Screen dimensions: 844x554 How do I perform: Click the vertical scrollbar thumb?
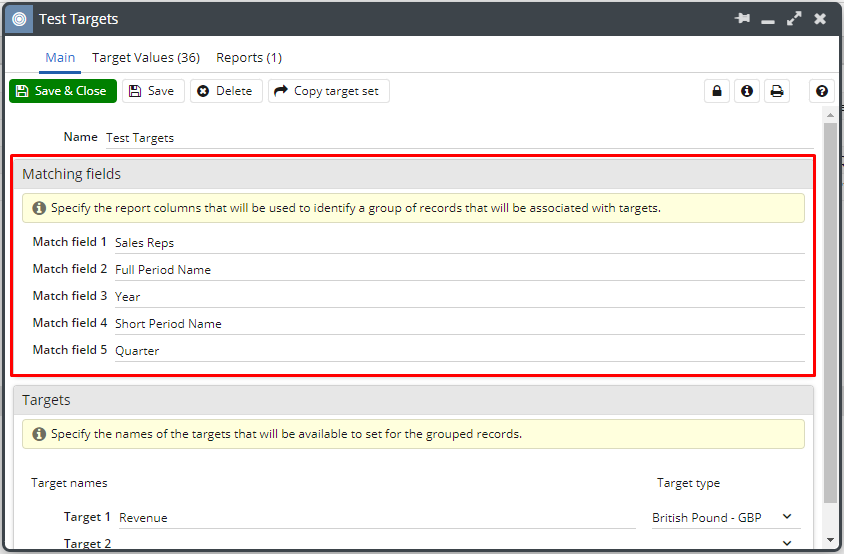[830, 313]
